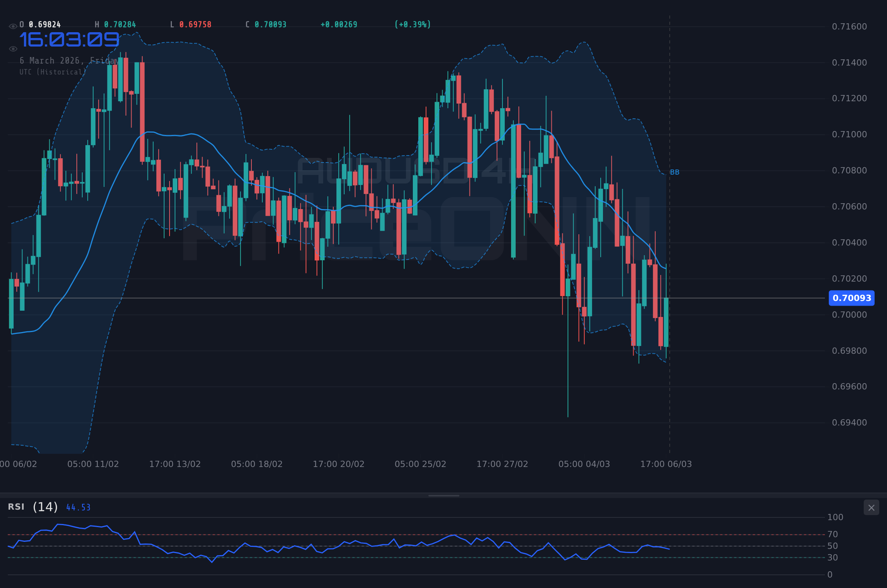Click the BB indicator label

click(675, 172)
